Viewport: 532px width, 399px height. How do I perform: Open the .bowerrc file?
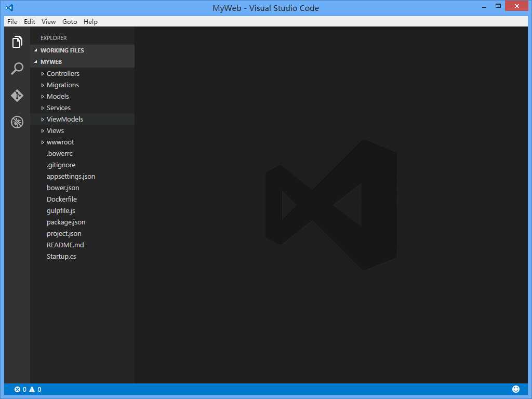[x=60, y=153]
